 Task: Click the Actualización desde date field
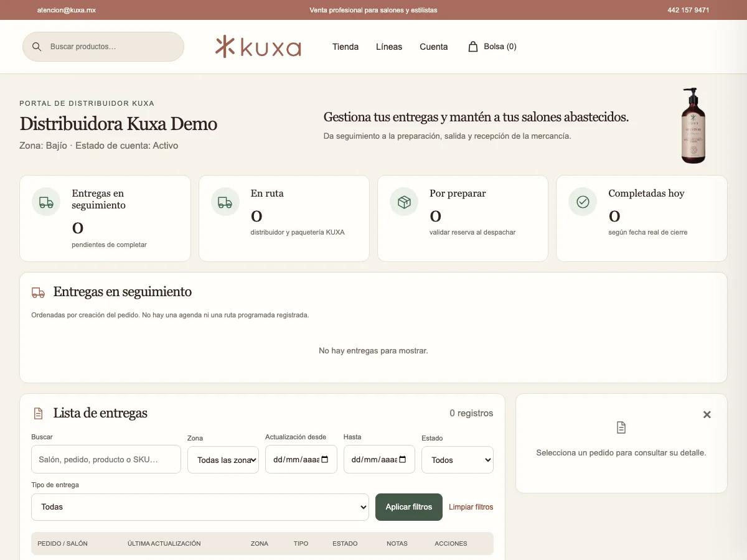point(301,459)
